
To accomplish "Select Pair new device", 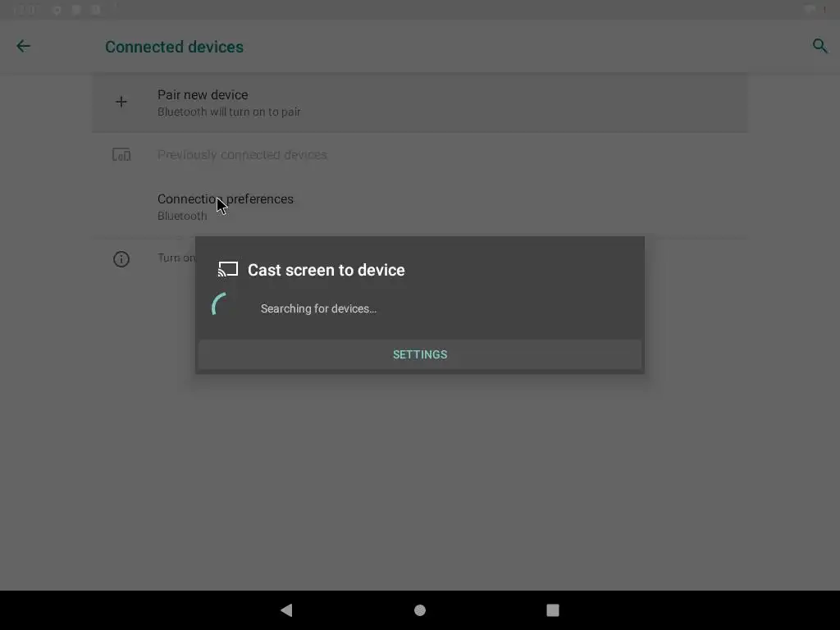I will pyautogui.click(x=420, y=103).
